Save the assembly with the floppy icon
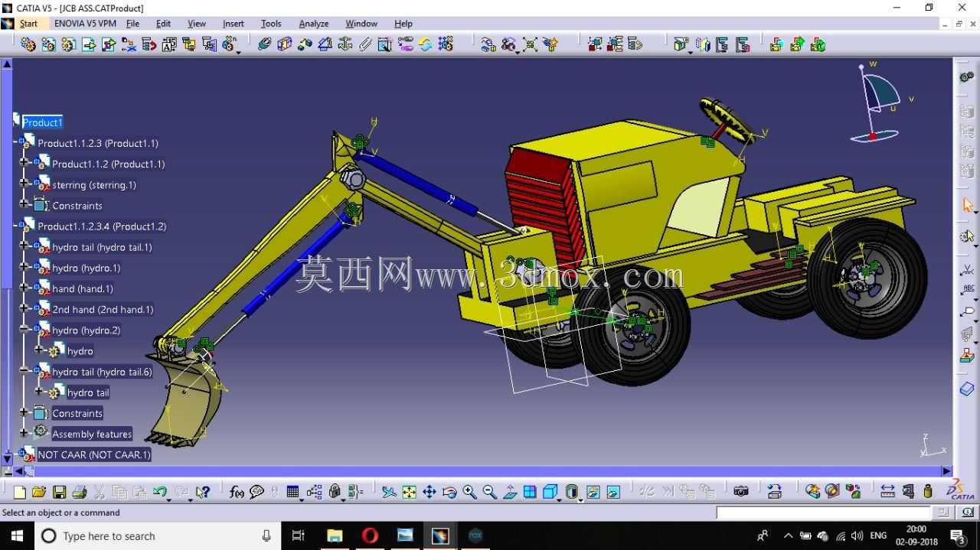Screen dimensions: 980x550 (x=59, y=492)
